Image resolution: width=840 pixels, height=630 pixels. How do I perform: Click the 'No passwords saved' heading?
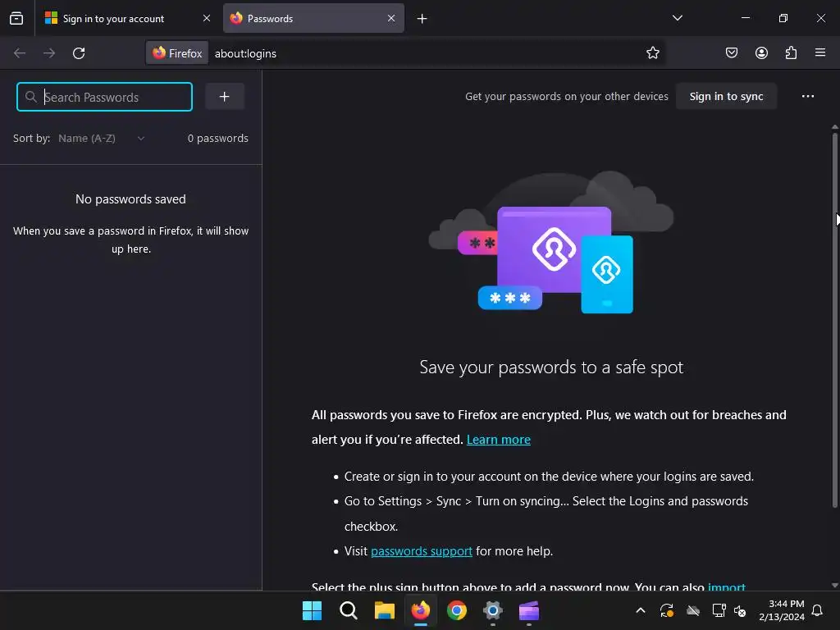(x=130, y=199)
